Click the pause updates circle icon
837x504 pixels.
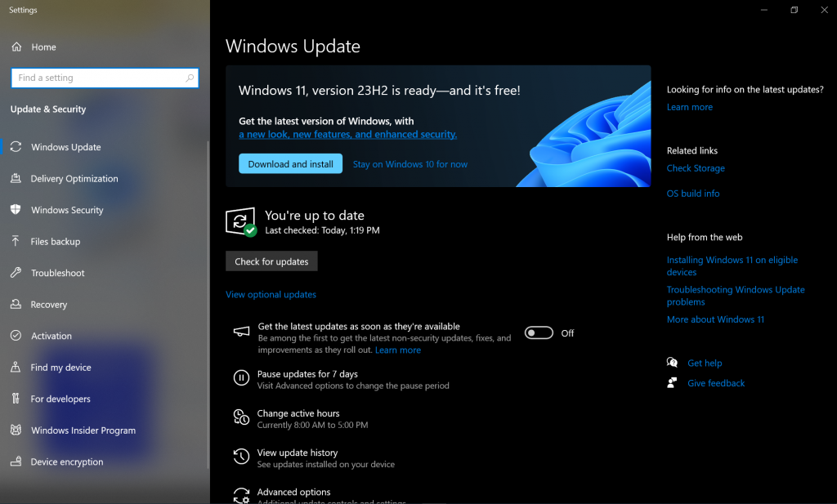click(241, 378)
